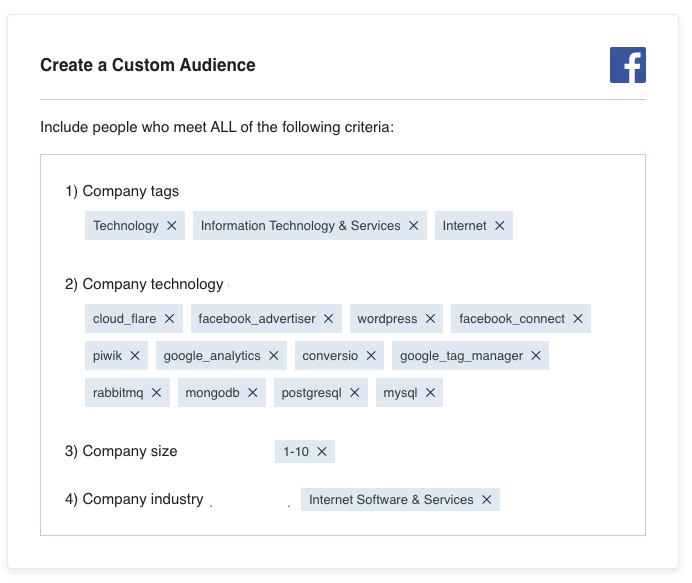Screen dimensions: 692x583
Task: Click the 1-10 size value
Action: 296,451
